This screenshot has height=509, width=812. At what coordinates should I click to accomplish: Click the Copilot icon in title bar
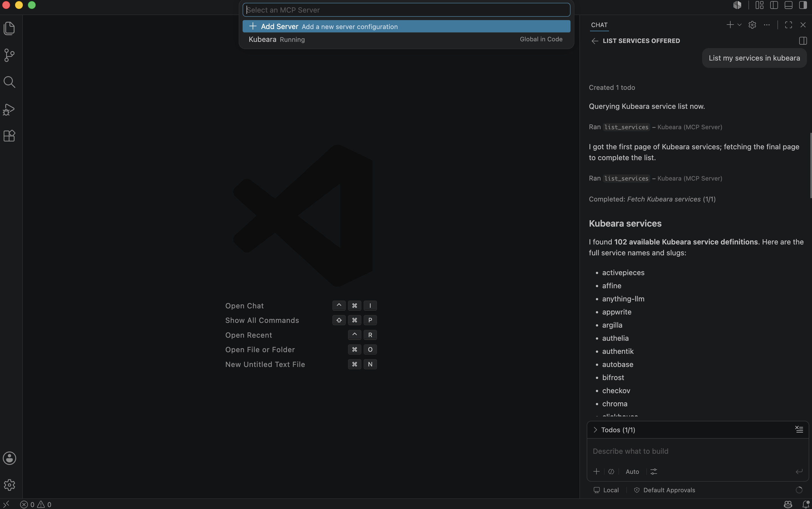click(737, 5)
